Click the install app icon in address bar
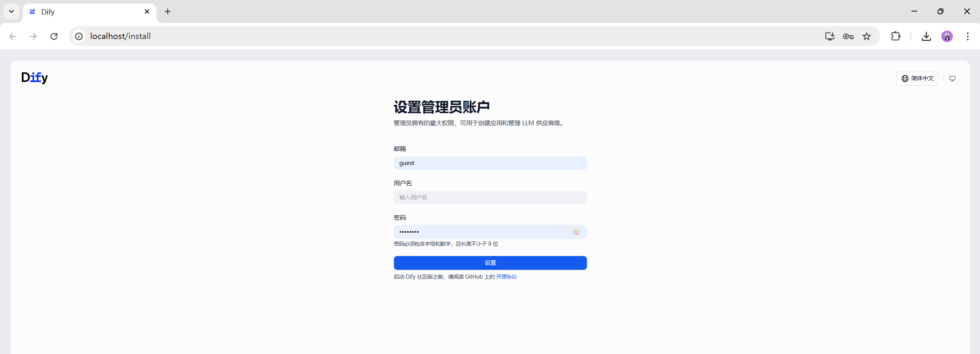The image size is (980, 354). point(830,36)
